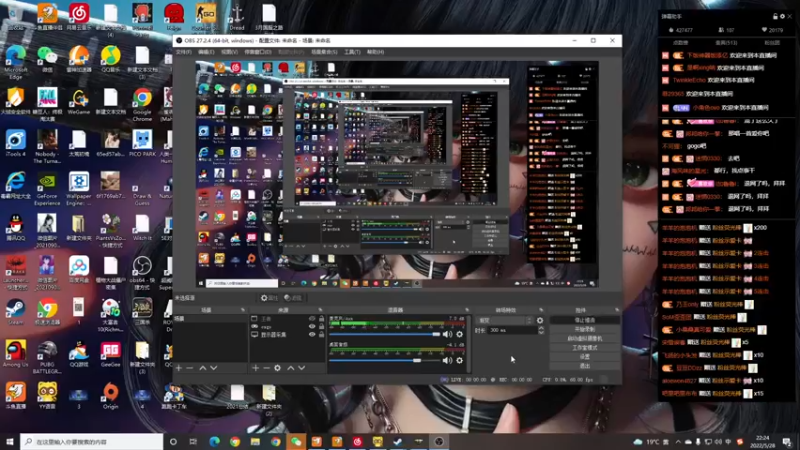The image size is (800, 450).
Task: Toggle visibility eye of the csgo source
Action: 312,327
